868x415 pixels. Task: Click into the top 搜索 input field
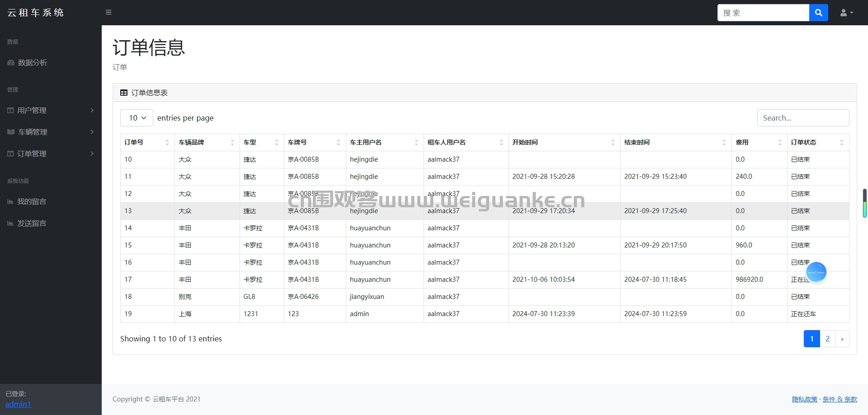pos(763,13)
